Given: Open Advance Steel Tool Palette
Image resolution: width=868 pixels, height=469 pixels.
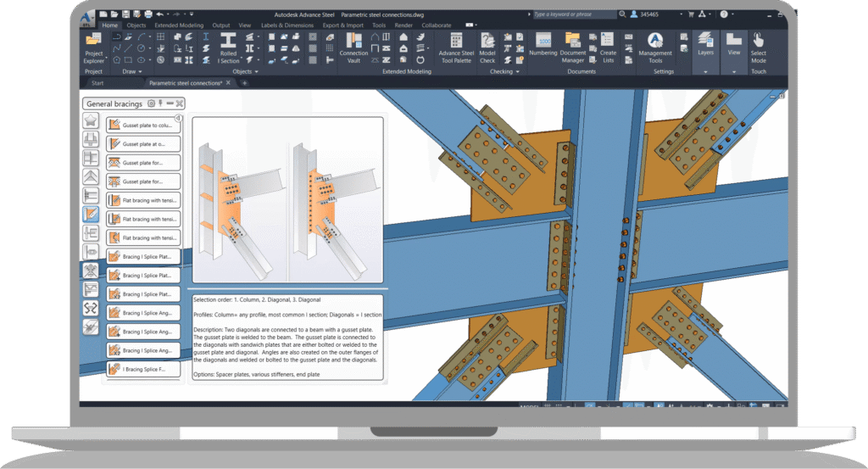Looking at the screenshot, I should click(456, 47).
